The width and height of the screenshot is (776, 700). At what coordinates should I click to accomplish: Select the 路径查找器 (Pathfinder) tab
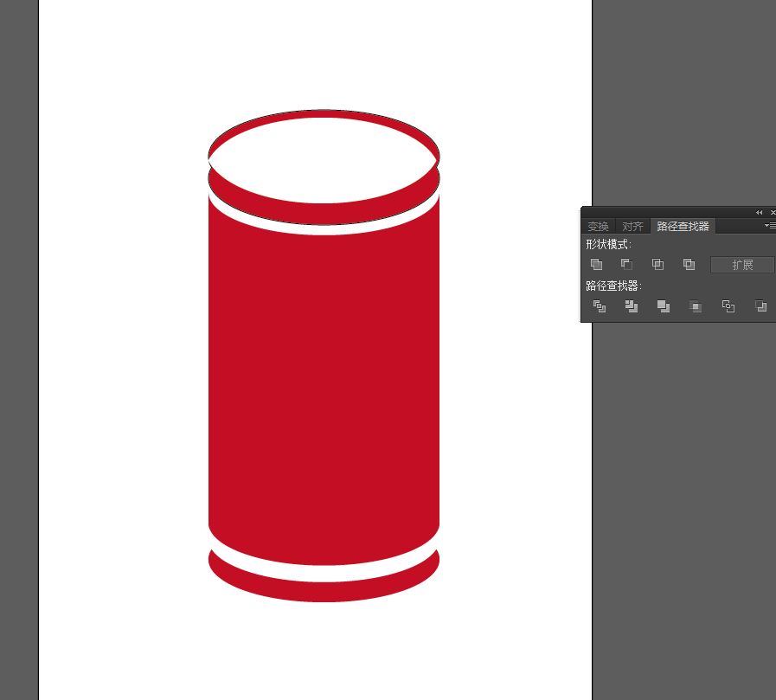[x=683, y=227]
